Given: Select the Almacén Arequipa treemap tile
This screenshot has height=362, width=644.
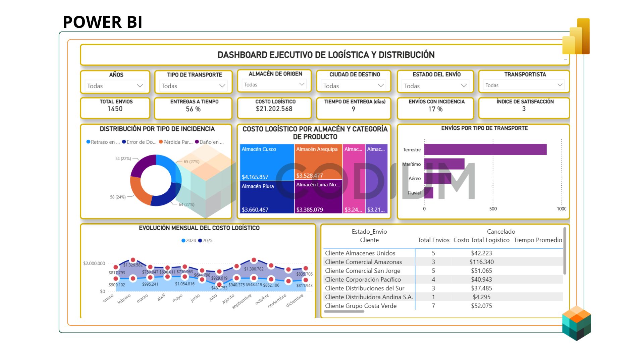Looking at the screenshot, I should [x=318, y=162].
